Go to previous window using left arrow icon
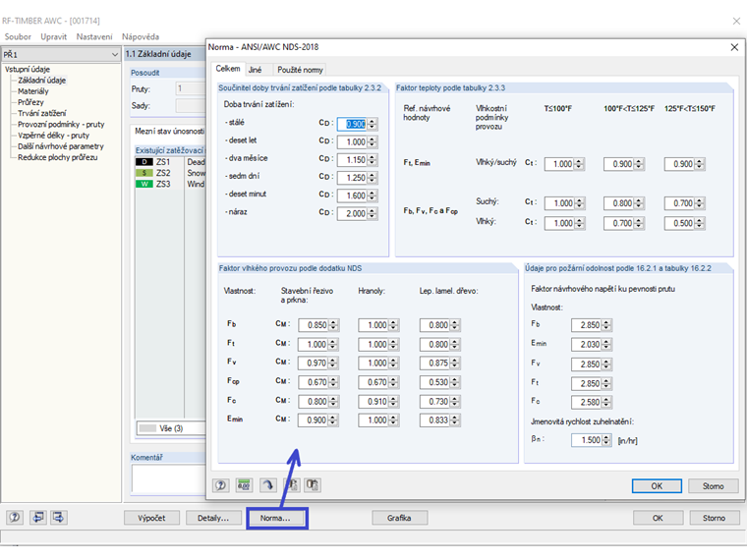Image resolution: width=747 pixels, height=560 pixels. pos(38,517)
